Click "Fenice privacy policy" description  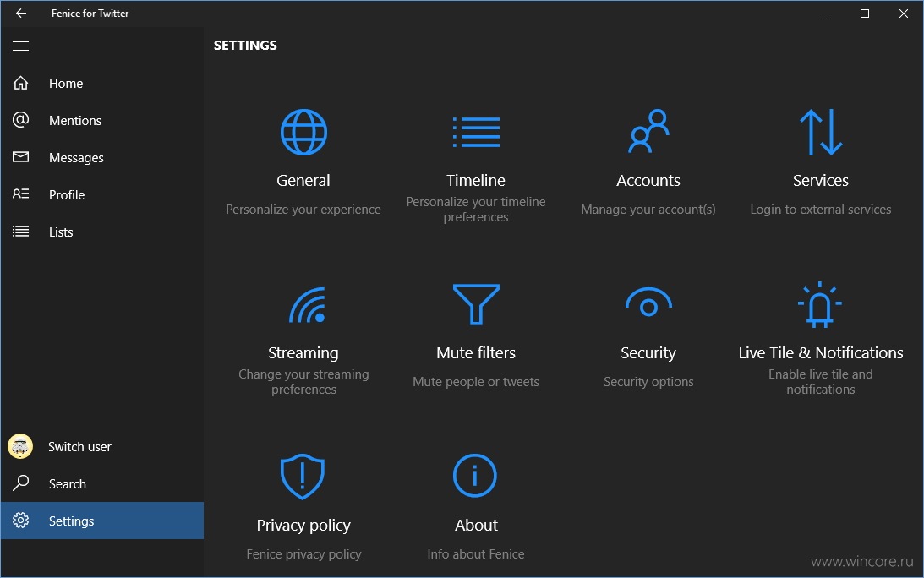coord(303,554)
